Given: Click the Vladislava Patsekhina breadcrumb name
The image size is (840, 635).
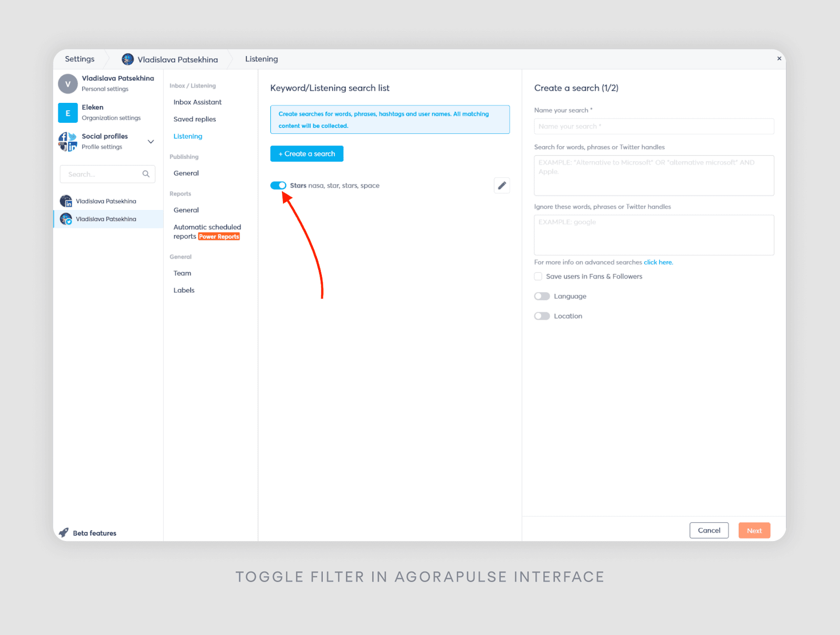Looking at the screenshot, I should (x=178, y=59).
